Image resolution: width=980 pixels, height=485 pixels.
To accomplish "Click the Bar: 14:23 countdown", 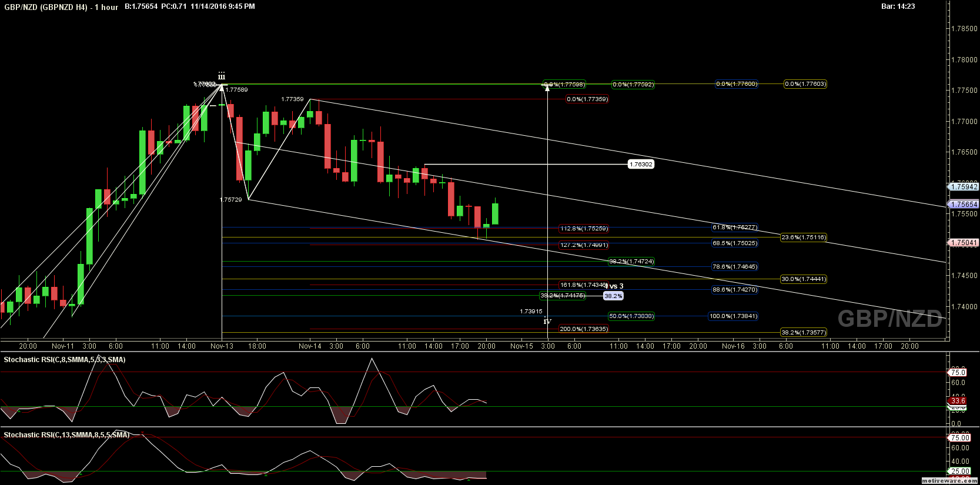I will [x=898, y=6].
